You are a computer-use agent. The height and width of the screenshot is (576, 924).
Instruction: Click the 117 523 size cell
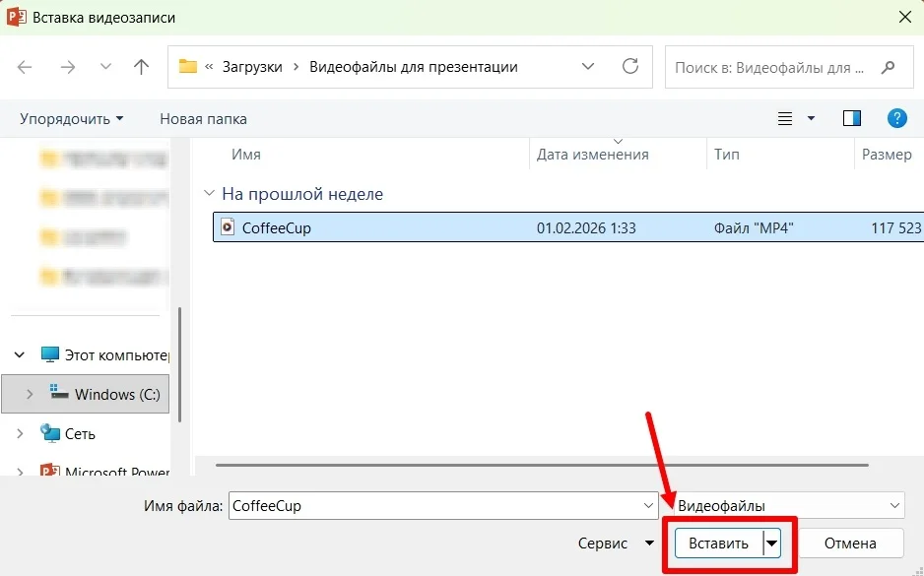pos(895,227)
